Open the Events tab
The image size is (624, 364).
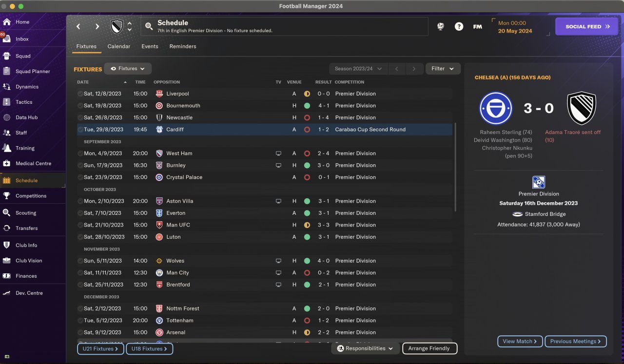click(150, 46)
